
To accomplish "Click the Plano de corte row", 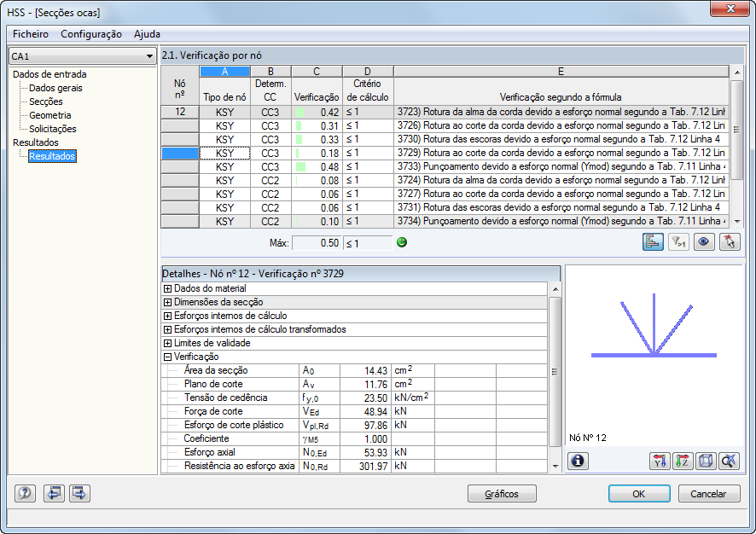I will coord(354,384).
